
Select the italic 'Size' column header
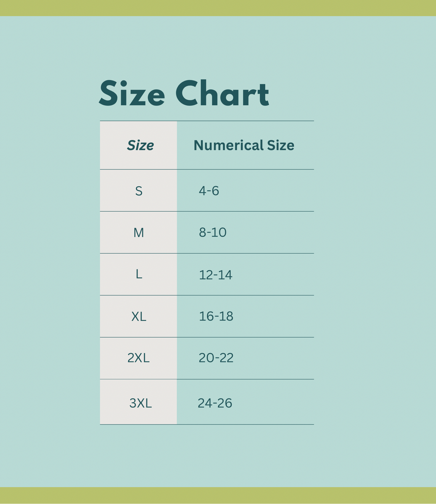(140, 145)
